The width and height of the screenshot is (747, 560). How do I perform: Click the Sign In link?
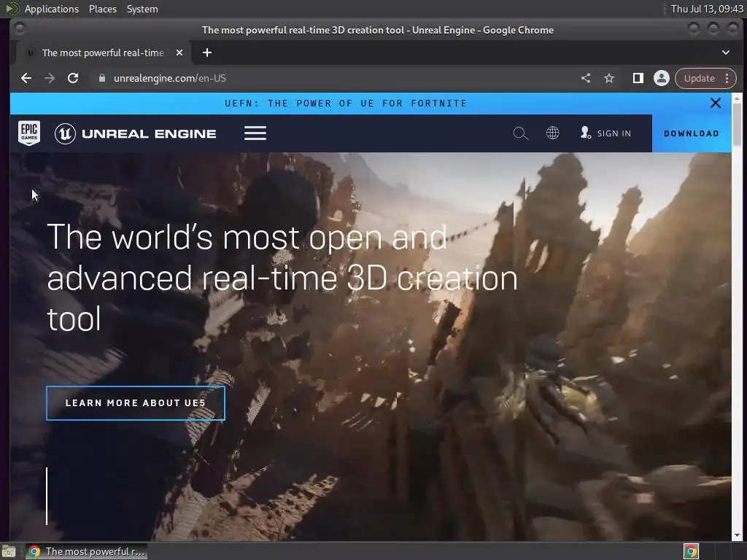pos(605,133)
